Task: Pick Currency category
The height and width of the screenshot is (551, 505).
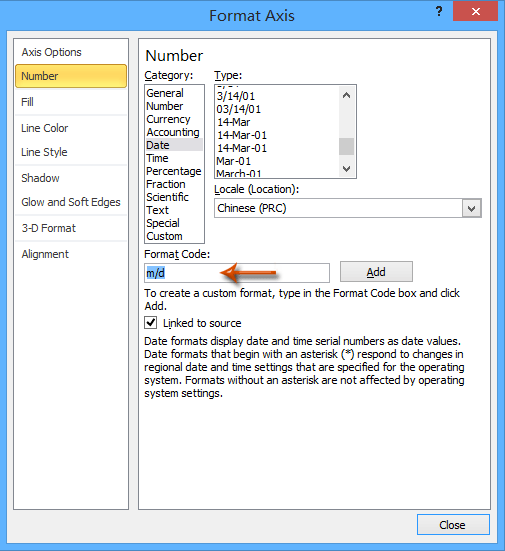Action: point(174,119)
